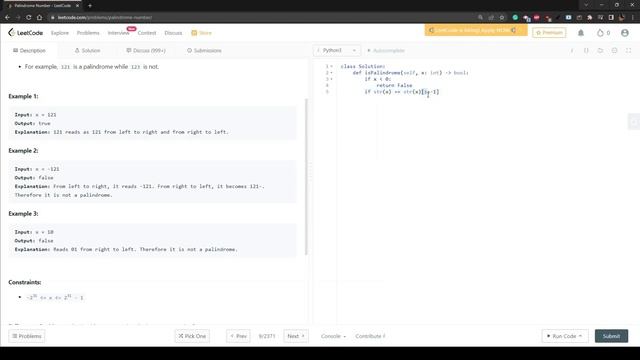Go back in browser history
This screenshot has height=360, width=640.
click(x=7, y=18)
